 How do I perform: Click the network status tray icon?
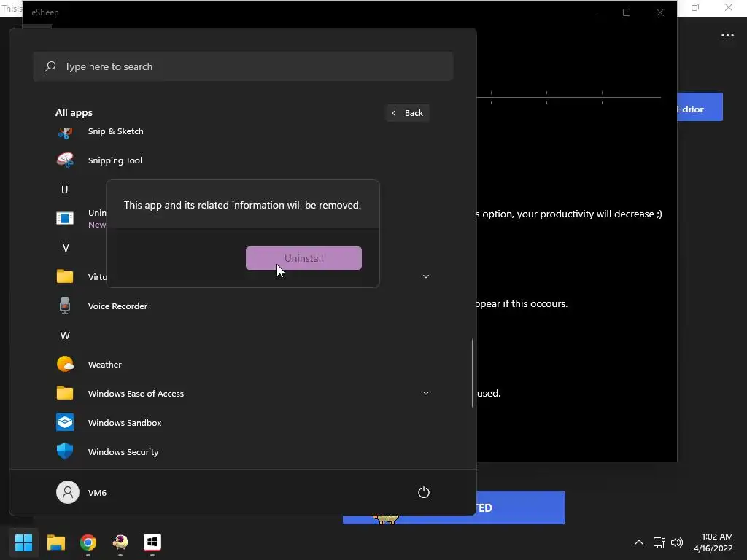point(659,542)
